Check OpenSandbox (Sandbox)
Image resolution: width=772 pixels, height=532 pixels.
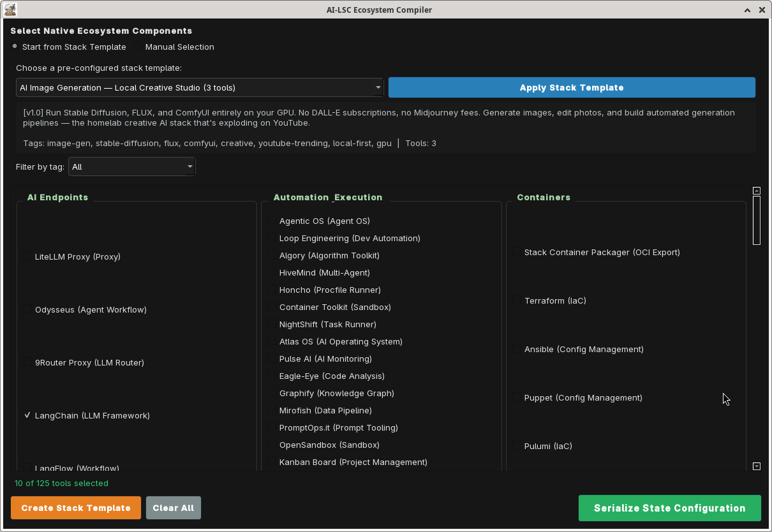point(323,445)
